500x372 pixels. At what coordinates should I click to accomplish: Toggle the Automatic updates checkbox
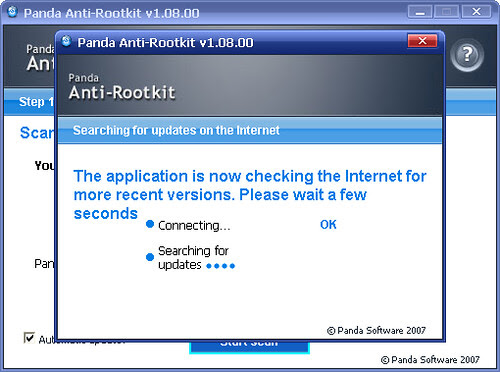point(29,338)
